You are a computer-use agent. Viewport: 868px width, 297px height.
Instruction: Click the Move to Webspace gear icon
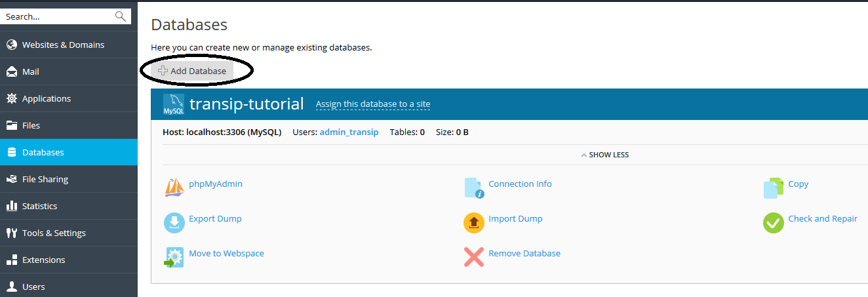(x=174, y=257)
